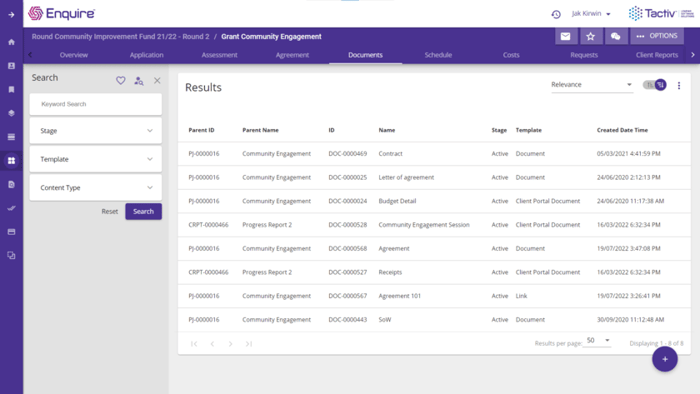Screen dimensions: 700x394
Task: Select the highlighted grid icon in sidebar
Action: [x=11, y=161]
